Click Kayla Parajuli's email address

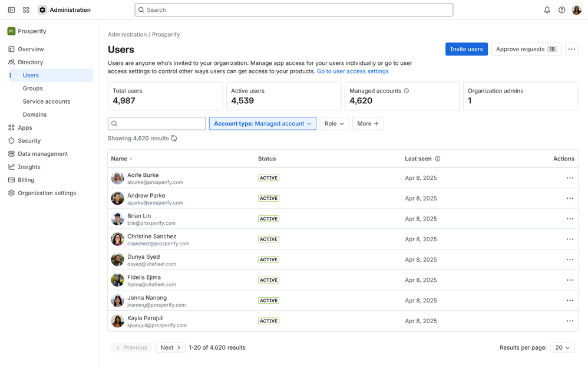point(157,326)
